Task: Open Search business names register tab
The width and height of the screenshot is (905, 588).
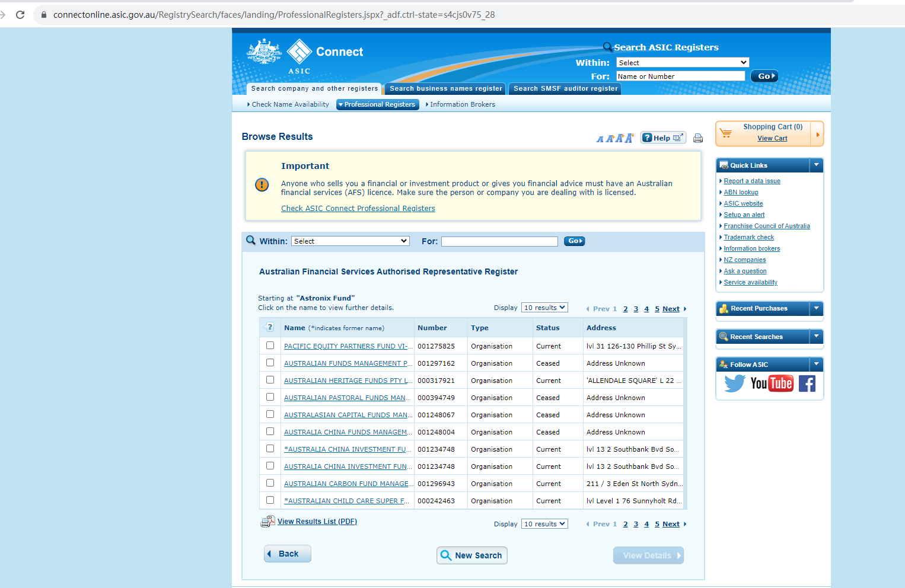Action: [x=445, y=89]
